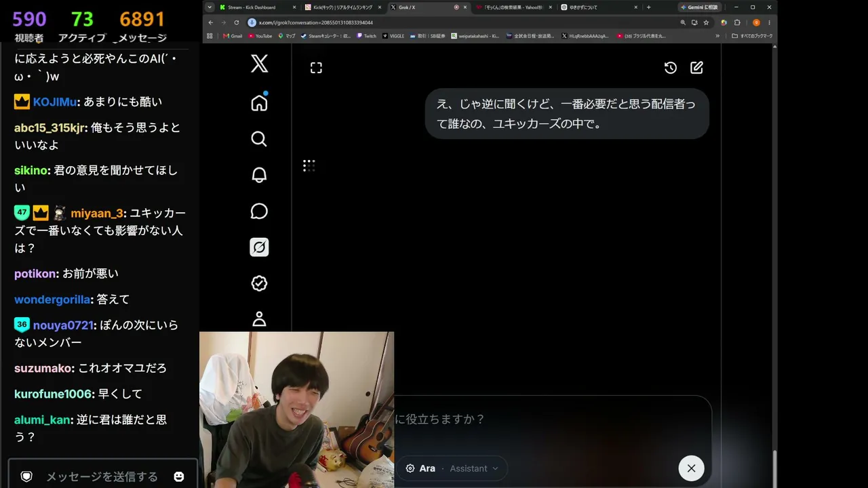
Task: Switch to the ゆきかずについて tab
Action: pos(599,7)
